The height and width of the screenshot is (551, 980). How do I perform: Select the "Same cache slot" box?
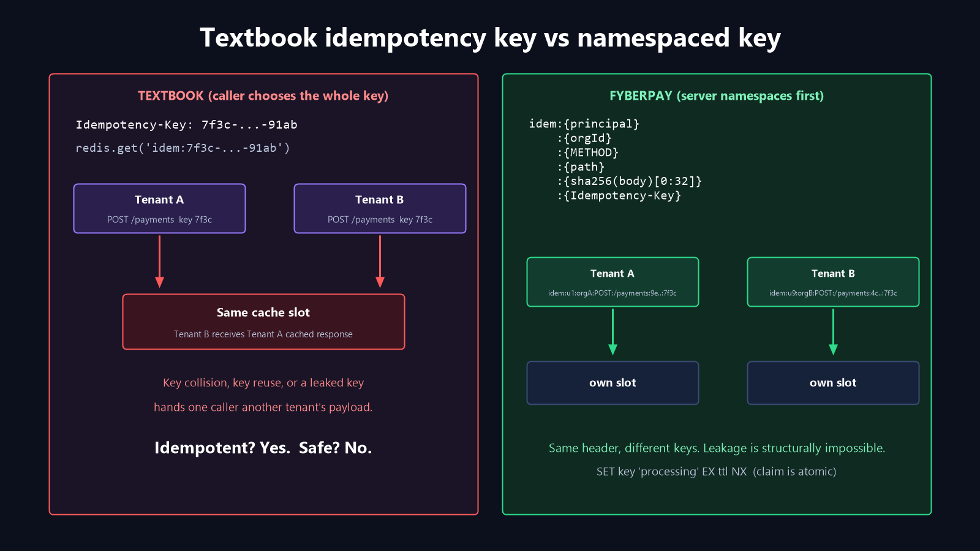tap(263, 322)
